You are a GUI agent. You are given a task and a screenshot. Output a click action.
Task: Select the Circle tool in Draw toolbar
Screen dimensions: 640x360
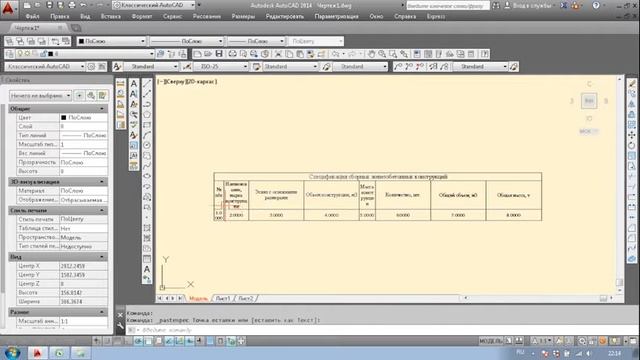pos(147,145)
